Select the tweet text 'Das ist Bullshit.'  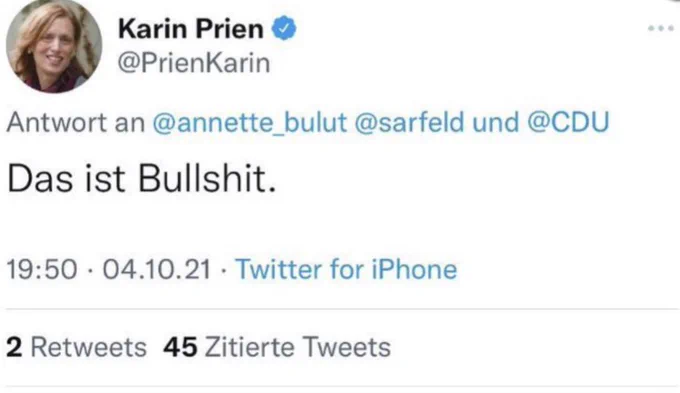142,179
